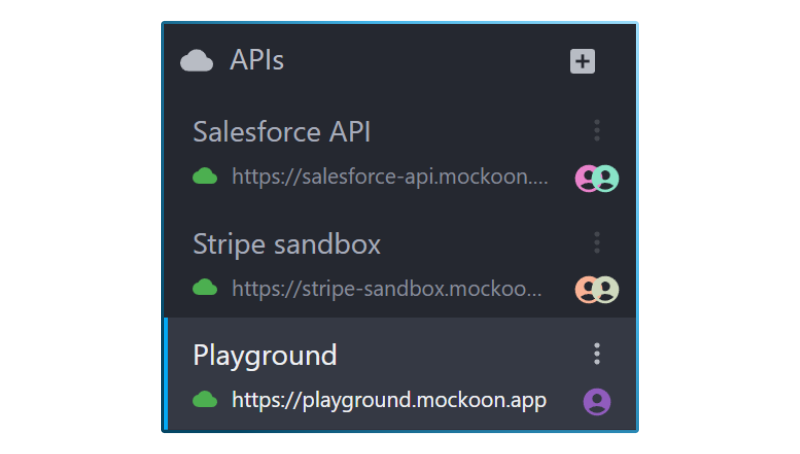This screenshot has width=800, height=454.
Task: Open the Stripe sandbox three-dot menu
Action: tap(596, 242)
